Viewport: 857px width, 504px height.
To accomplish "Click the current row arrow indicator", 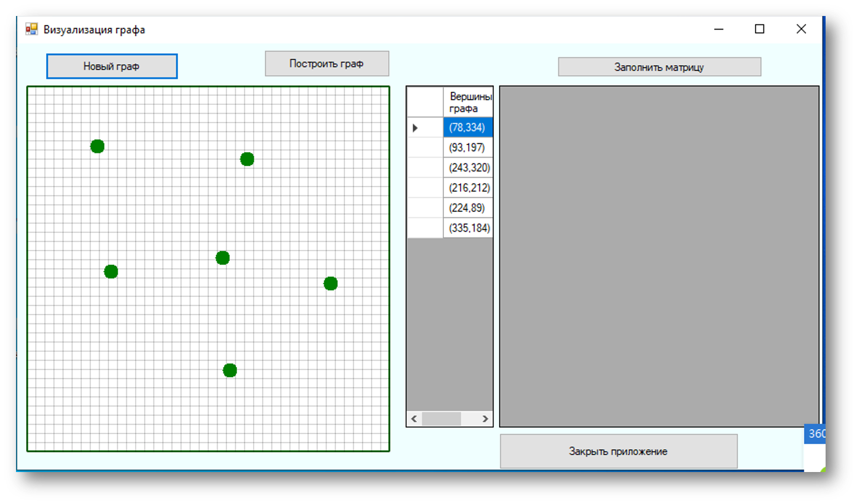I will point(415,128).
